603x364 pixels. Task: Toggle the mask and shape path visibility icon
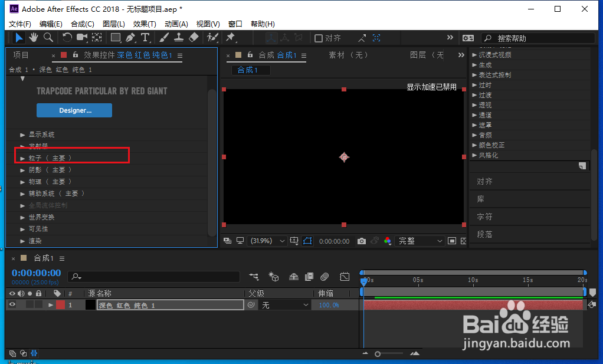tap(307, 241)
